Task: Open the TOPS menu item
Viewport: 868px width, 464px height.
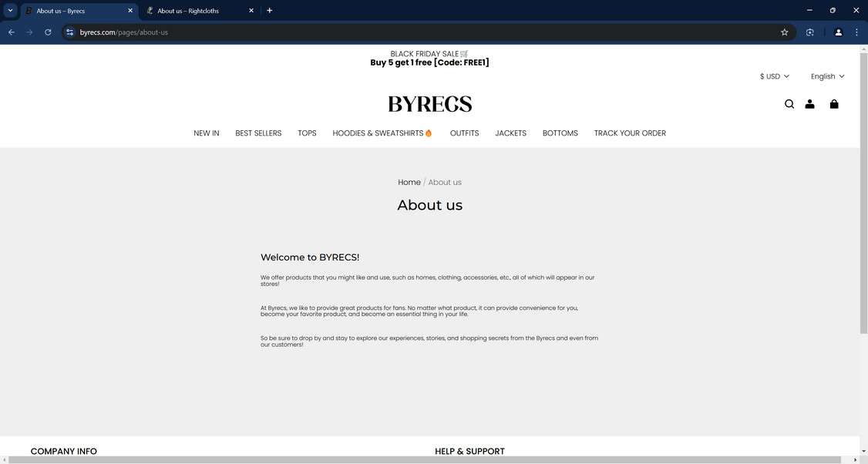Action: (x=308, y=133)
